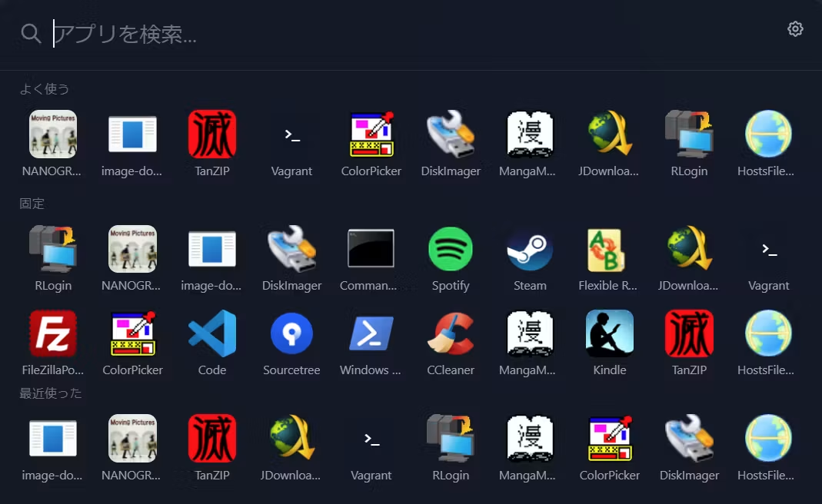Open FileZillaPo... app
This screenshot has width=822, height=504.
point(52,343)
